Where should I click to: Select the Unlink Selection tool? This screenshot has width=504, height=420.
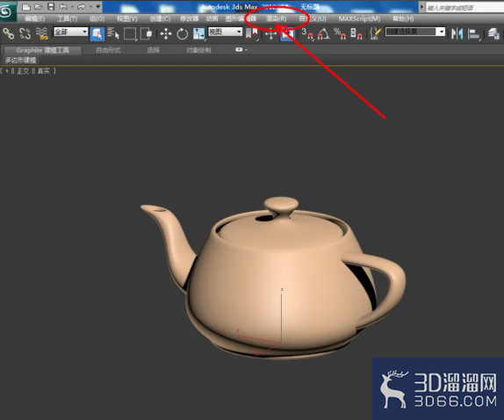pyautogui.click(x=25, y=33)
